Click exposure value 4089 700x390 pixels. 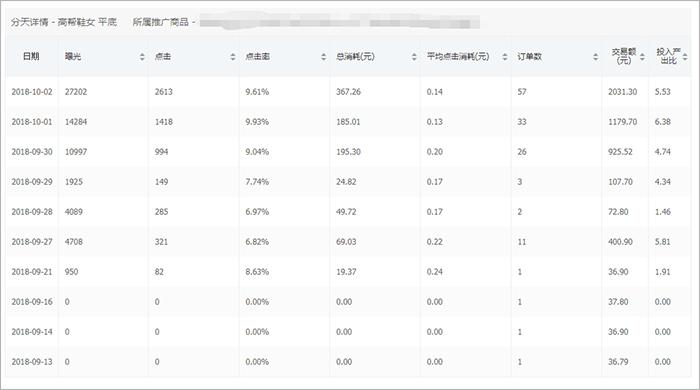[x=74, y=212]
